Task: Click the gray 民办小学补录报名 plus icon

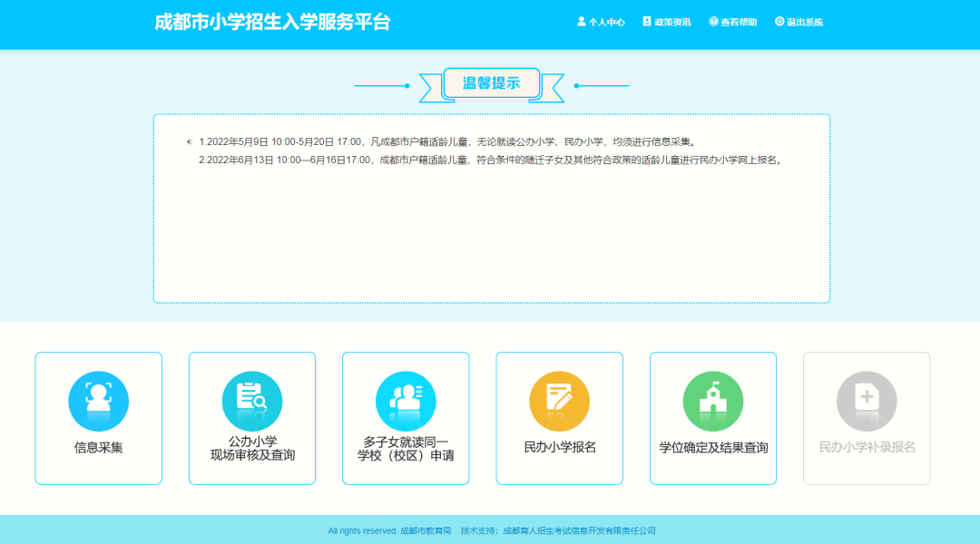Action: (x=867, y=401)
